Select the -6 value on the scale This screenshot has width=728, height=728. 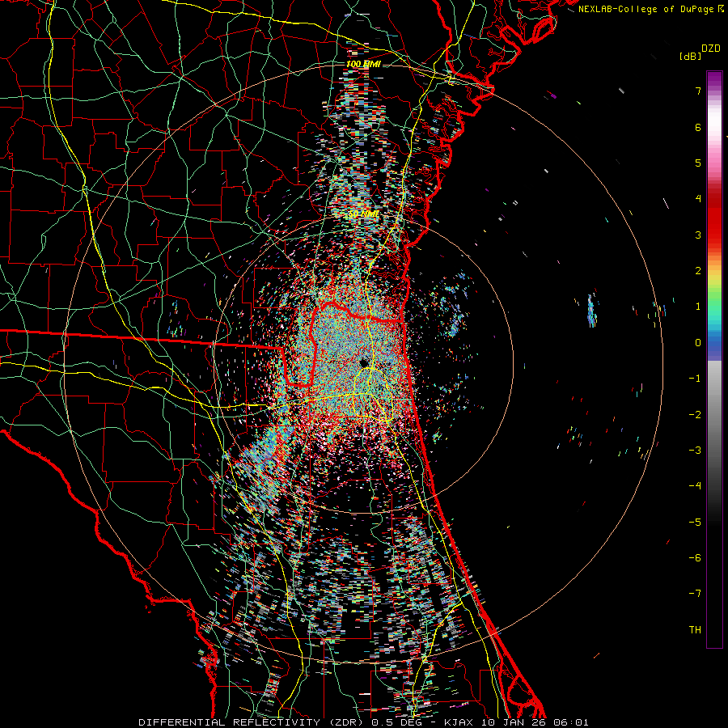click(x=695, y=558)
